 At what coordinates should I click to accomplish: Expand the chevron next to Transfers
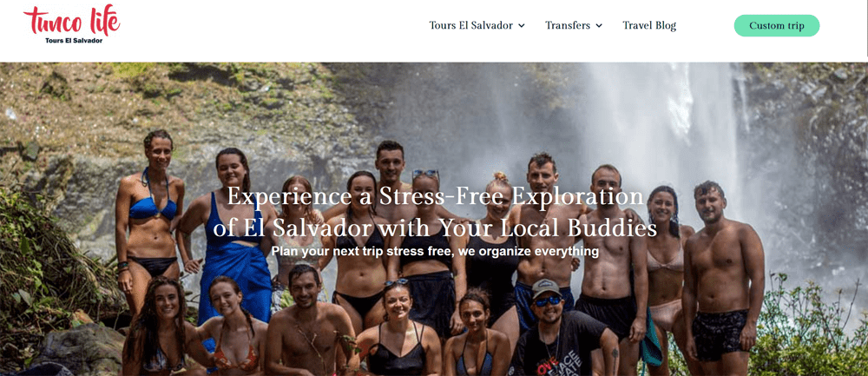(x=599, y=25)
